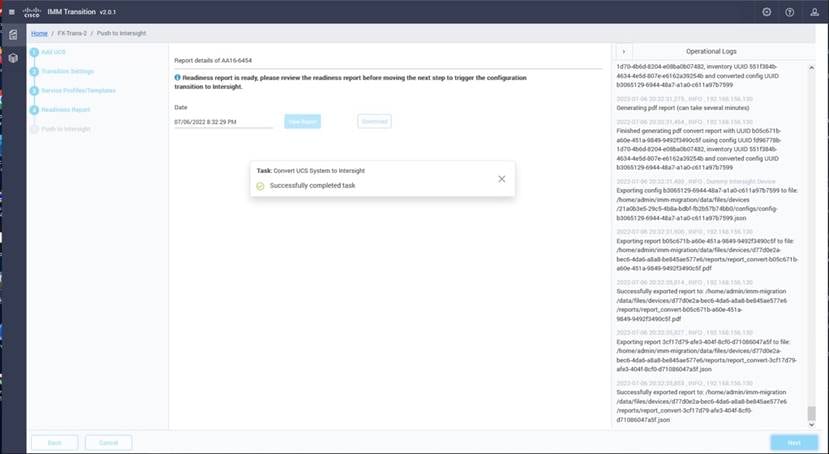Go to step Push to Intersight
This screenshot has height=454, width=829.
tap(60, 129)
